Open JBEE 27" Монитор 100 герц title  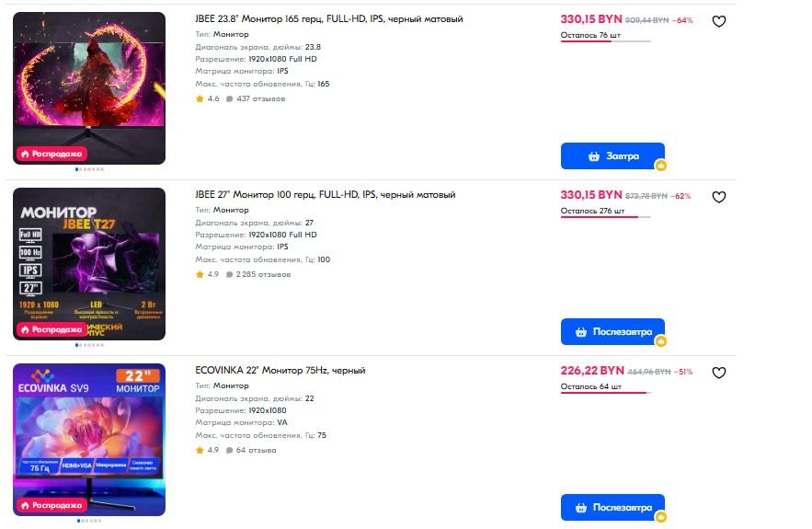pyautogui.click(x=325, y=195)
